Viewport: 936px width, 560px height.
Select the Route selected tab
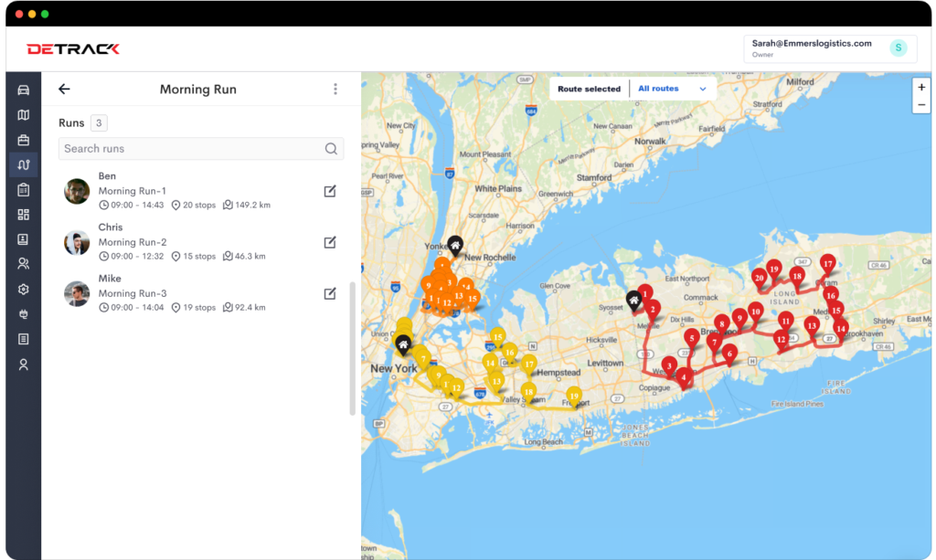click(x=589, y=89)
